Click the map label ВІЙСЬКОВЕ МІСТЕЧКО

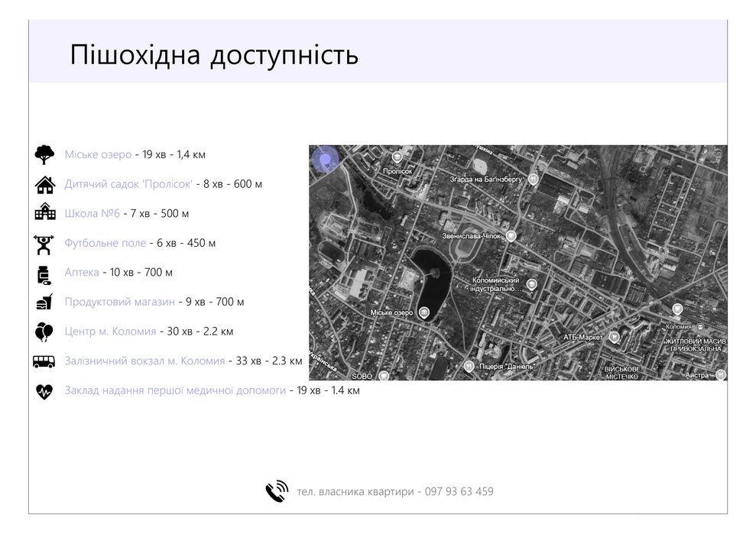tap(622, 373)
